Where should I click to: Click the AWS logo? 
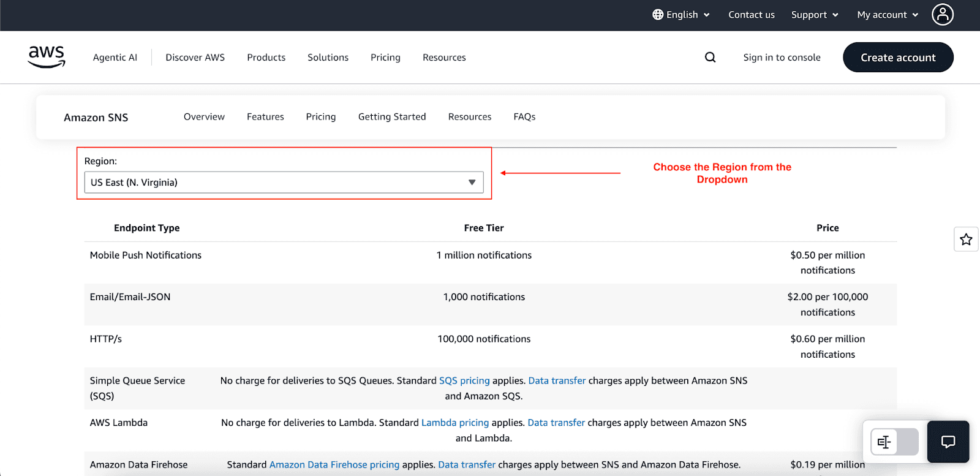coord(47,57)
